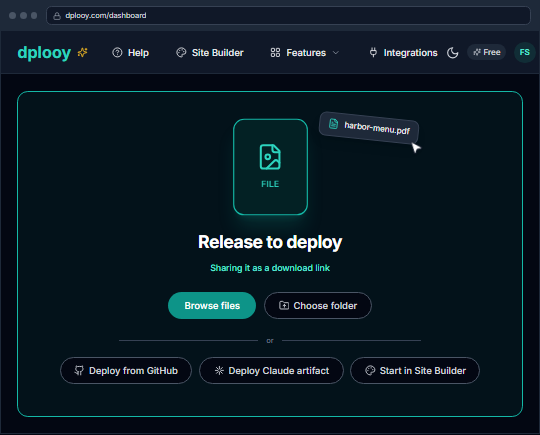Click the image file icon in FILE card
This screenshot has height=435, width=540.
pos(270,157)
